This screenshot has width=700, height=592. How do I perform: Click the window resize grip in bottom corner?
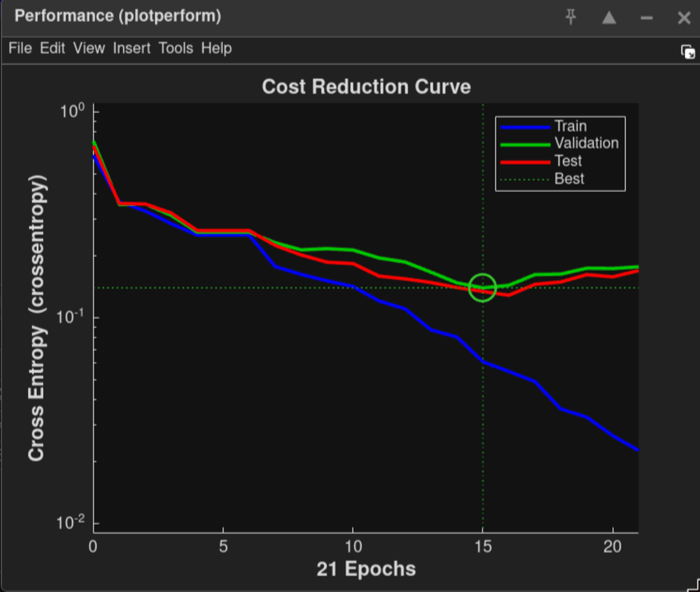click(693, 585)
